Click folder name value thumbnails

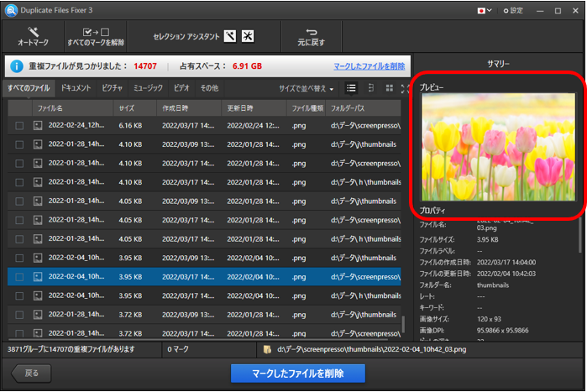point(493,285)
